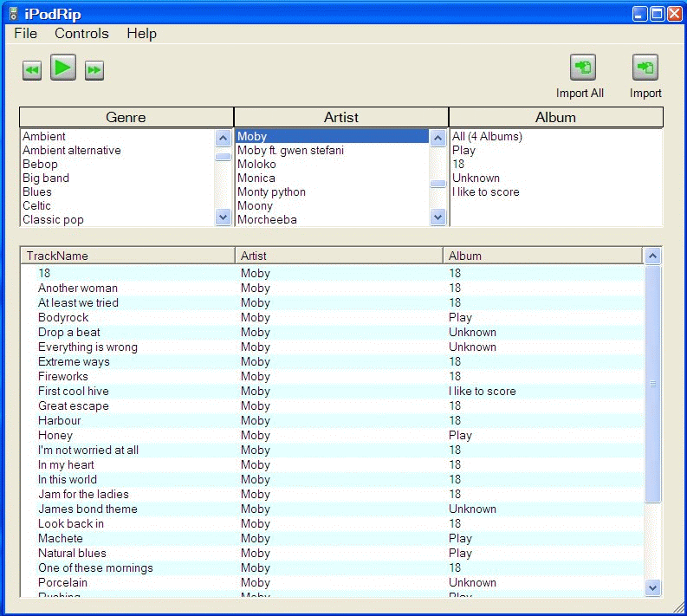Screen dimensions: 687x616
Task: Click the iPodRip title bar app icon
Action: click(x=13, y=14)
